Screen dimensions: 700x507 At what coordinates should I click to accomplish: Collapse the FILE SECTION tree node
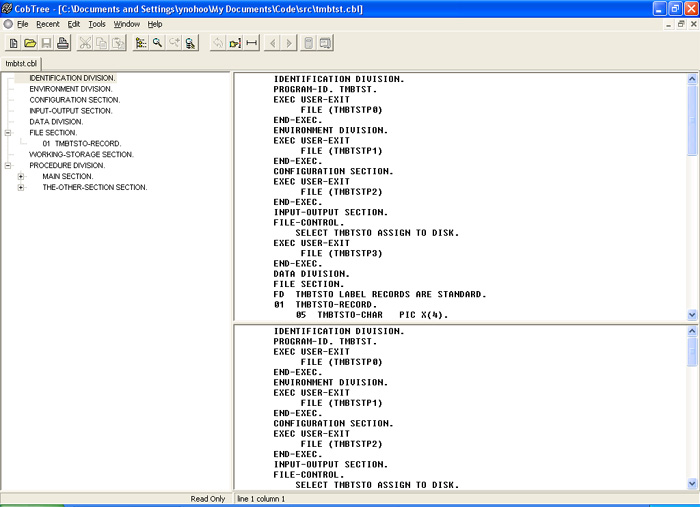[8, 133]
